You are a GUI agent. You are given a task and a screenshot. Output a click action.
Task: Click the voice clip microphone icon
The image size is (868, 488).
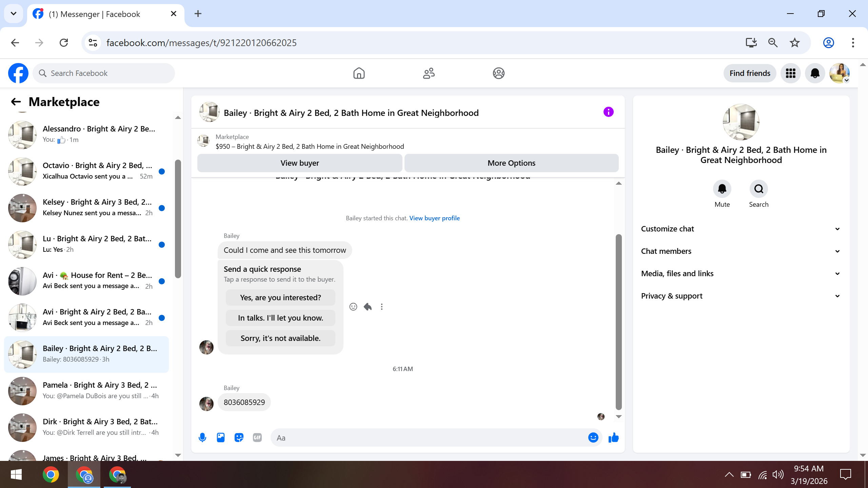202,438
